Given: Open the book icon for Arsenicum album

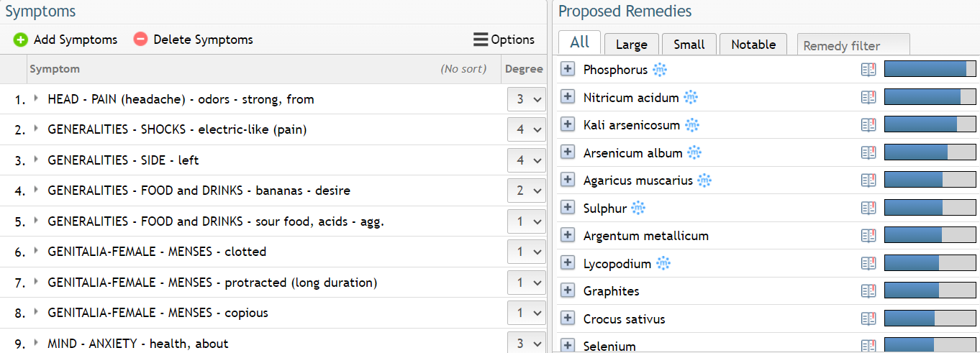Looking at the screenshot, I should click(868, 152).
